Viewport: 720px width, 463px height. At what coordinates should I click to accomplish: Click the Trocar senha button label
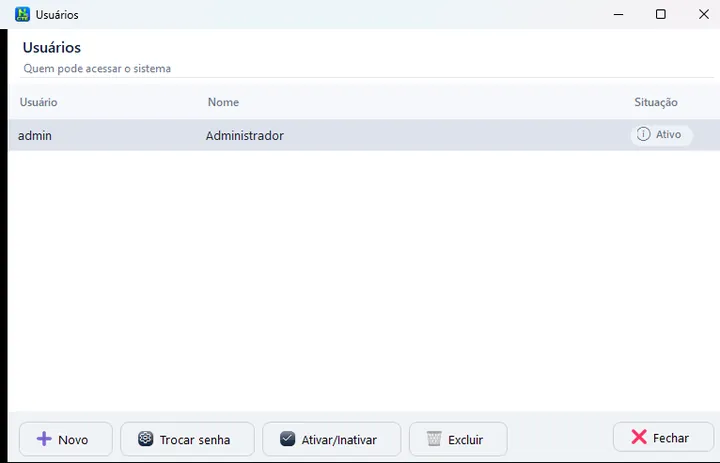[x=195, y=440]
